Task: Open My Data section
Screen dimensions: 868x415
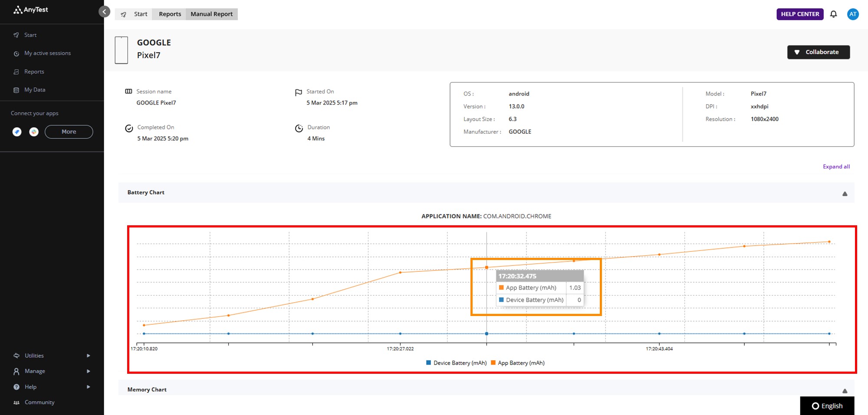Action: pyautogui.click(x=35, y=89)
